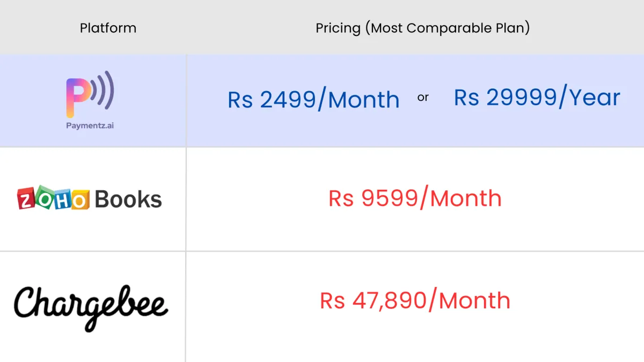The height and width of the screenshot is (362, 644).
Task: Click the gradient P Paymentz logo
Action: coord(77,97)
